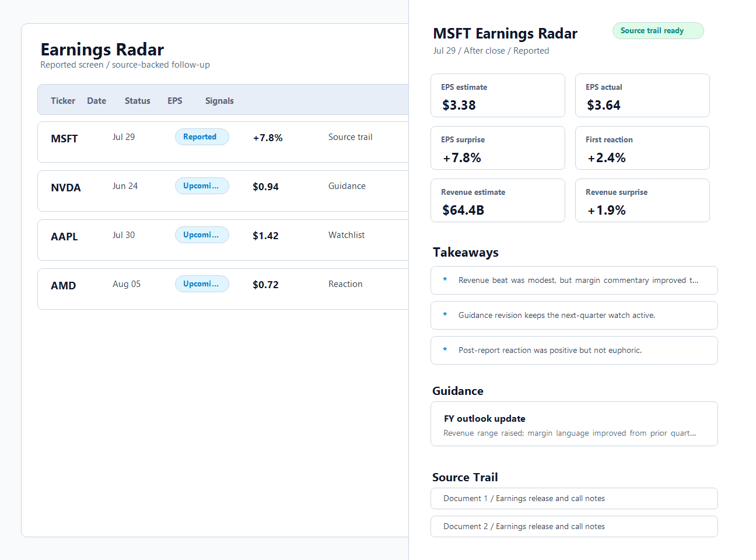Image resolution: width=756 pixels, height=560 pixels.
Task: Select the AAPL ticker row
Action: tap(223, 240)
